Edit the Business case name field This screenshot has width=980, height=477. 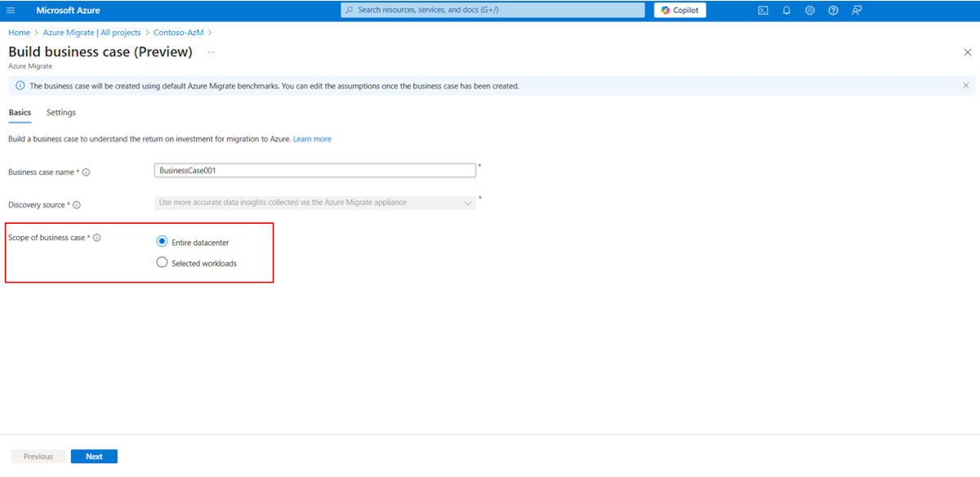point(315,170)
